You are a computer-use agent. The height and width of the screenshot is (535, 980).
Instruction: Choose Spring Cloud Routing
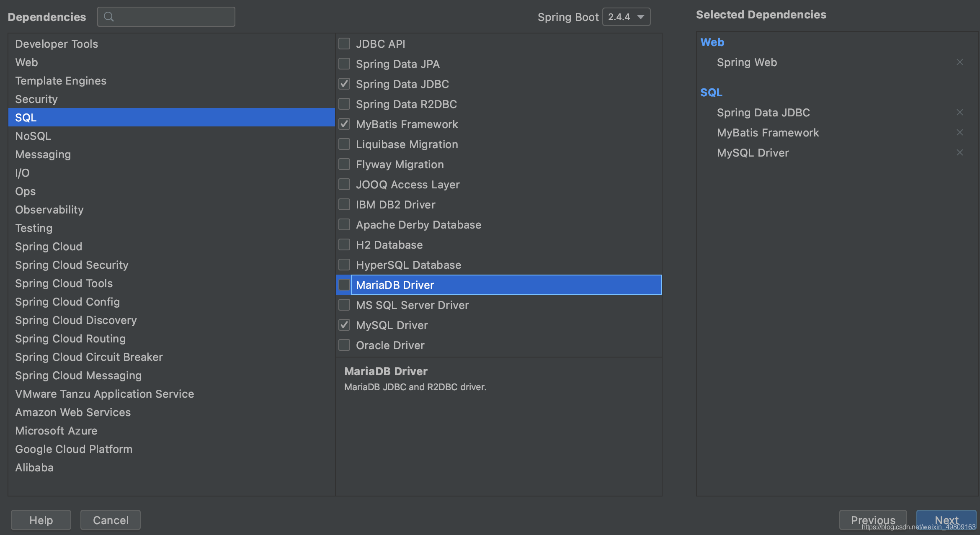[x=172, y=339]
